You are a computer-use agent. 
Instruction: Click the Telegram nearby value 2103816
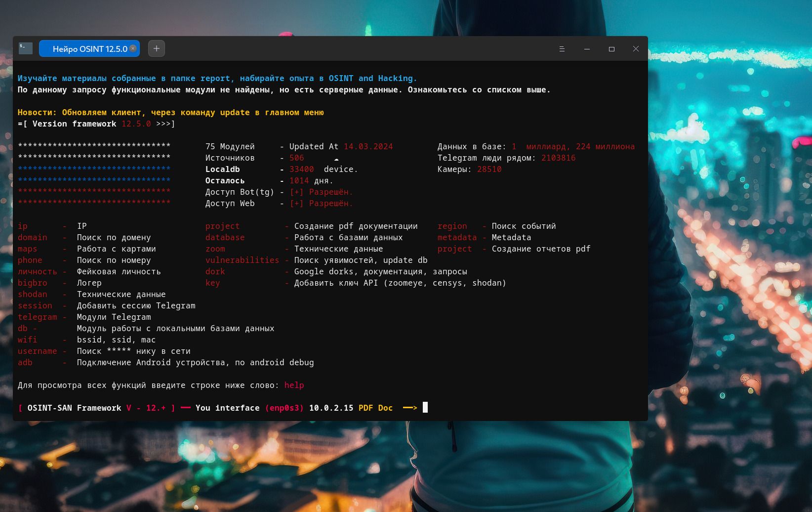[559, 158]
